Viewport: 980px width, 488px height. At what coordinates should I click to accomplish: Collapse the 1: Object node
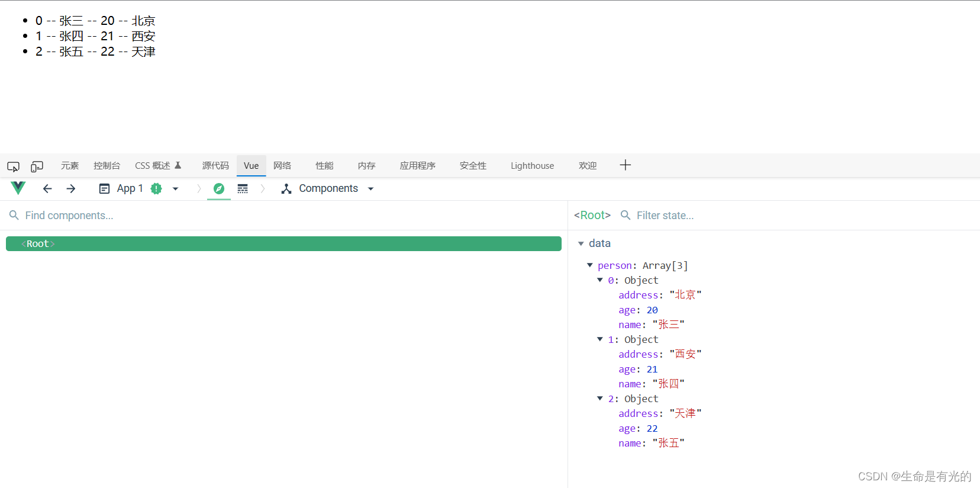pyautogui.click(x=600, y=339)
